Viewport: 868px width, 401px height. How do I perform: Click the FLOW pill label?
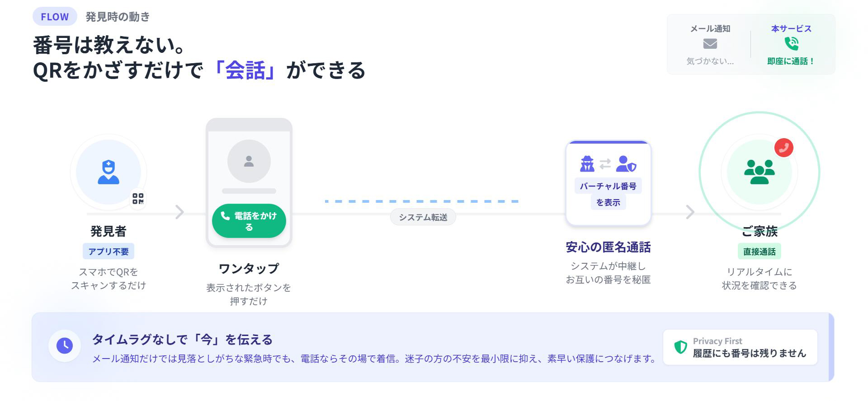(55, 17)
